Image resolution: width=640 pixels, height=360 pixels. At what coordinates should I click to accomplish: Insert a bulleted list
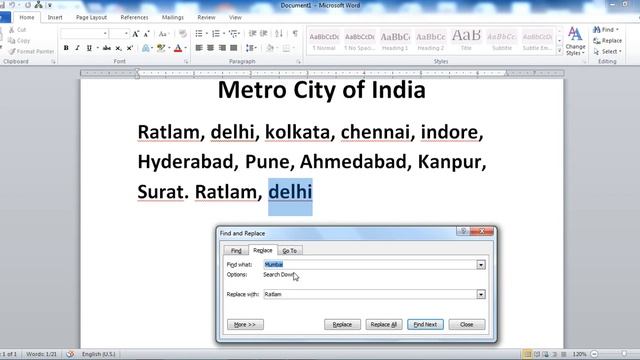point(199,33)
